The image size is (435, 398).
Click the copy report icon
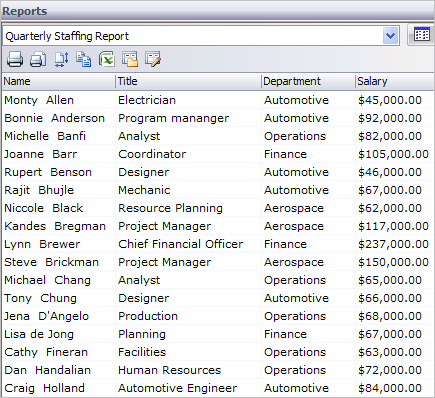[83, 59]
